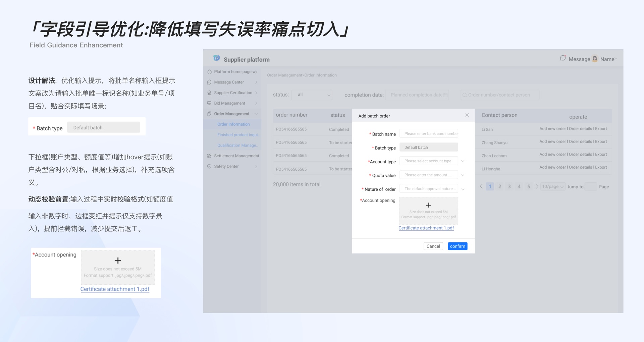Image resolution: width=644 pixels, height=342 pixels.
Task: Click the Bid Management sidebar icon
Action: pyautogui.click(x=209, y=103)
